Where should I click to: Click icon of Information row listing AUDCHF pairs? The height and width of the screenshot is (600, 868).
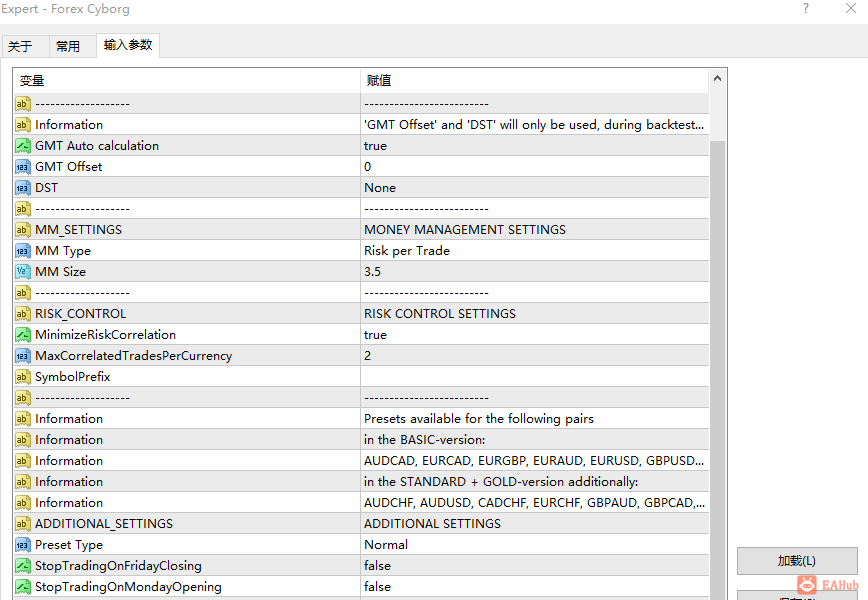click(x=23, y=503)
